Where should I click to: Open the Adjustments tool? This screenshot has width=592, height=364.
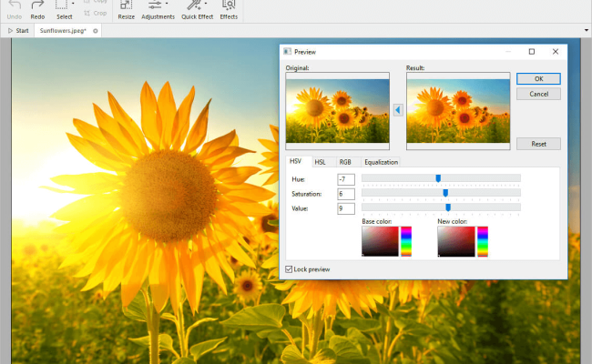(x=158, y=10)
